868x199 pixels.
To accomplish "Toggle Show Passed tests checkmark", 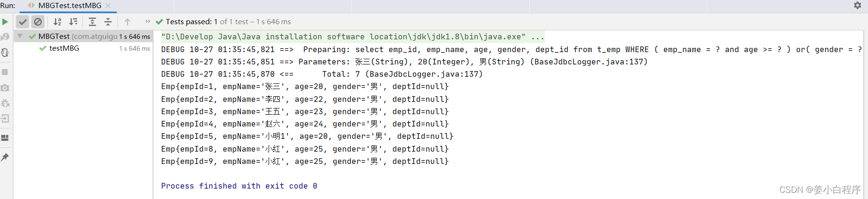I will (x=22, y=22).
